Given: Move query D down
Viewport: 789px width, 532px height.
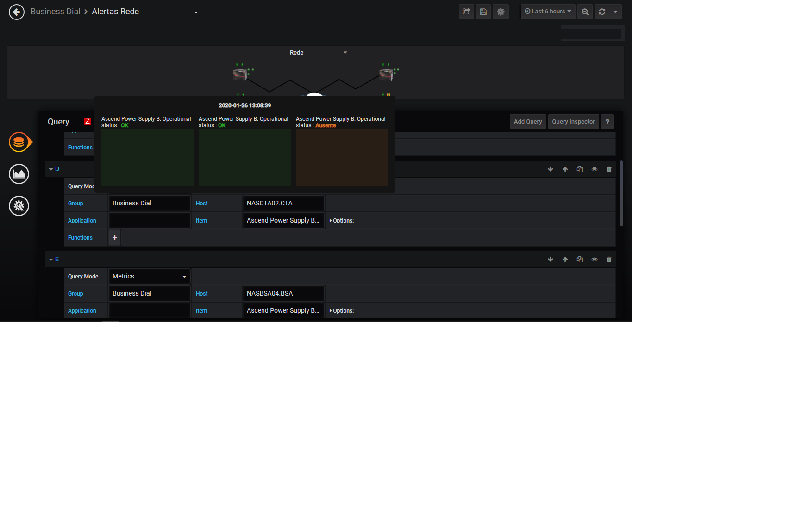Looking at the screenshot, I should coord(551,169).
